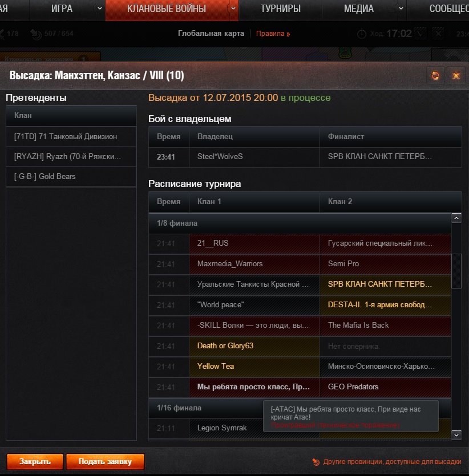Click finalist SPB КЛАН САНКТ ПЕТЕРБ… in owner battle
469x476 pixels.
(x=391, y=157)
